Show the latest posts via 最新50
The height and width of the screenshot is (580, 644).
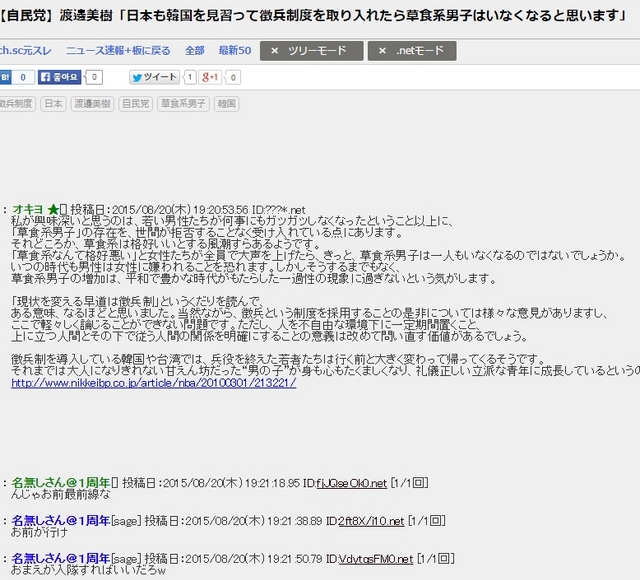235,51
